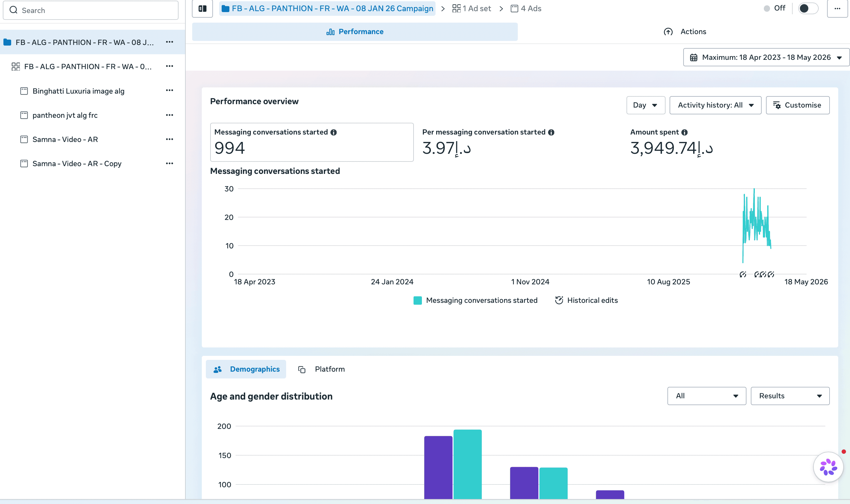Open options menu for Samna - Video - AR - Copy

[x=170, y=163]
